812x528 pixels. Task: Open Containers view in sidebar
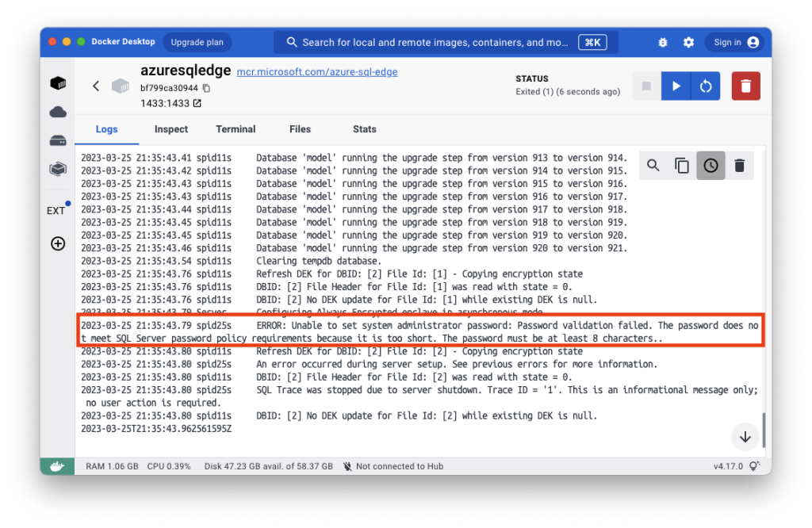[58, 83]
